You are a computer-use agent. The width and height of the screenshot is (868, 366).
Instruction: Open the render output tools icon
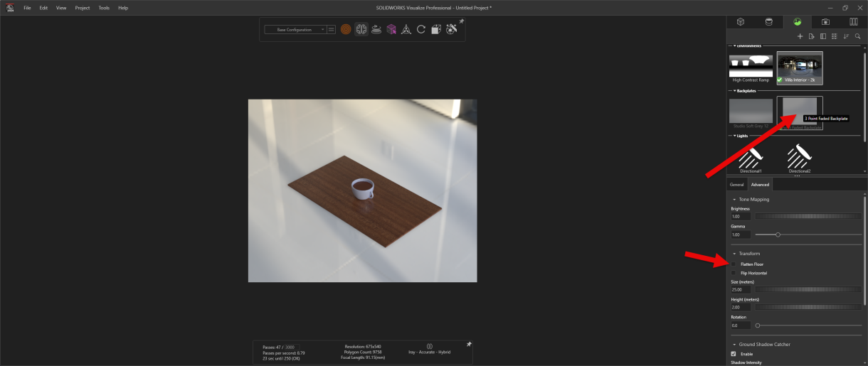[346, 30]
